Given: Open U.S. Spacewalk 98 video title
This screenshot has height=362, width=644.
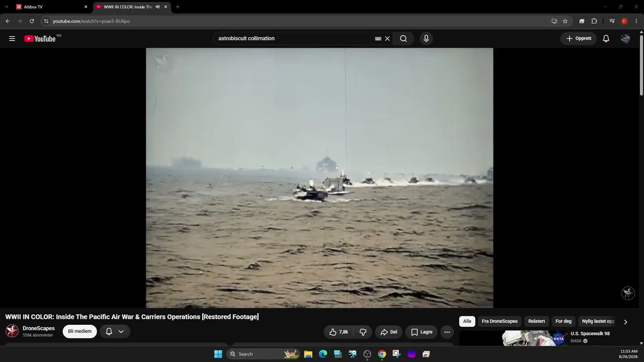Looking at the screenshot, I should (x=590, y=334).
